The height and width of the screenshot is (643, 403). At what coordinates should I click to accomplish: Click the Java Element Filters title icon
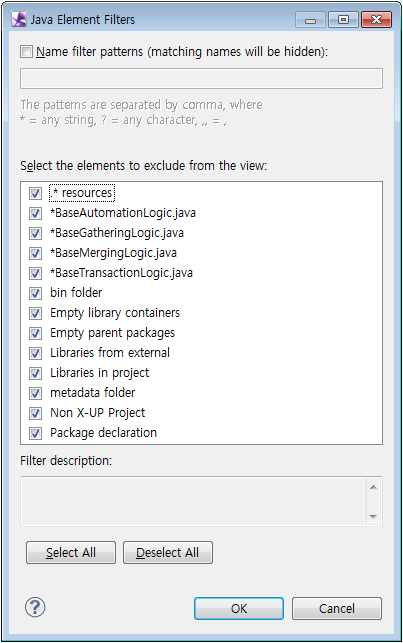pyautogui.click(x=19, y=19)
